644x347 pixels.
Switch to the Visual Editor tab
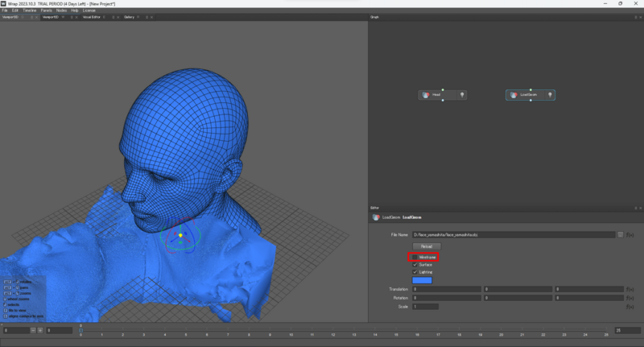point(91,17)
